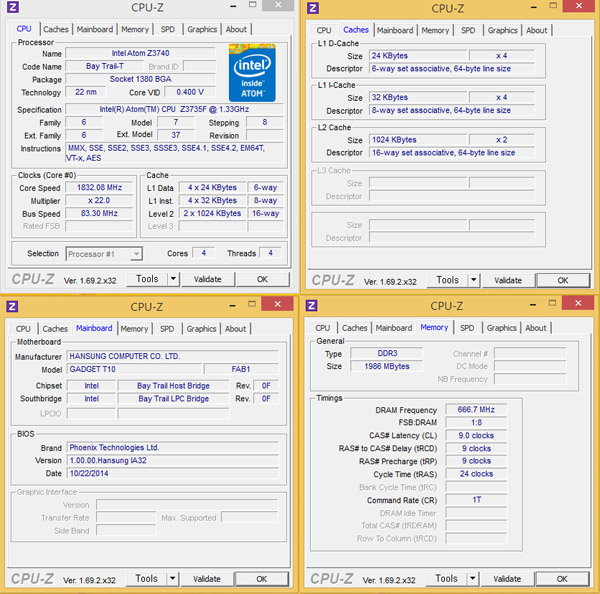Screen dimensions: 600x594
Task: Open the Graphics tab in the Memory window
Action: tap(502, 328)
